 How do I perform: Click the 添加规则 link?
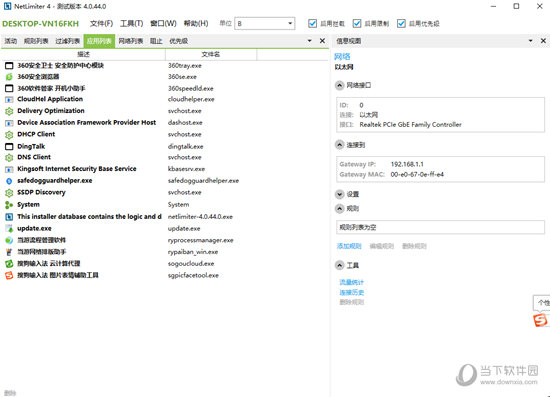(x=349, y=246)
